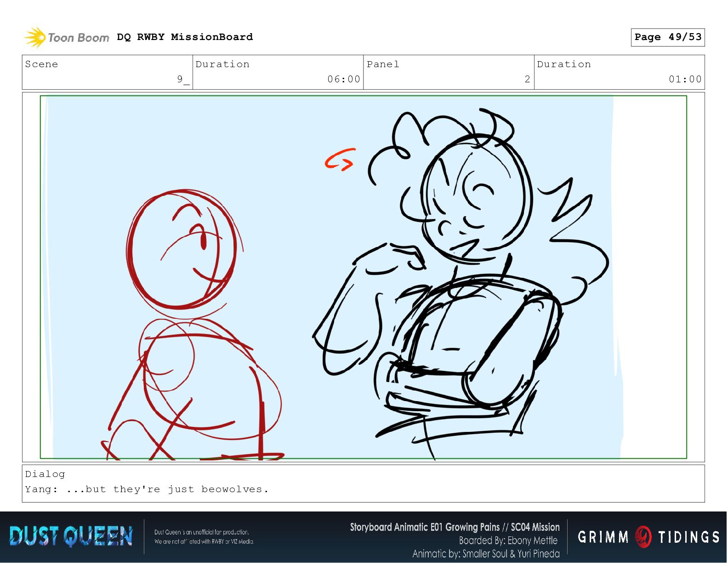Click the 'Panel' header label
This screenshot has width=728, height=563.
(383, 64)
